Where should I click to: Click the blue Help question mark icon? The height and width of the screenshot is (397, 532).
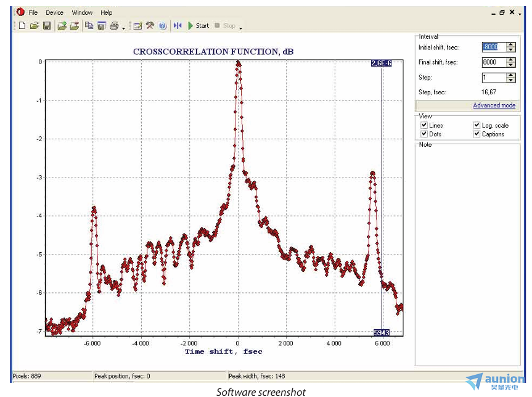point(162,26)
